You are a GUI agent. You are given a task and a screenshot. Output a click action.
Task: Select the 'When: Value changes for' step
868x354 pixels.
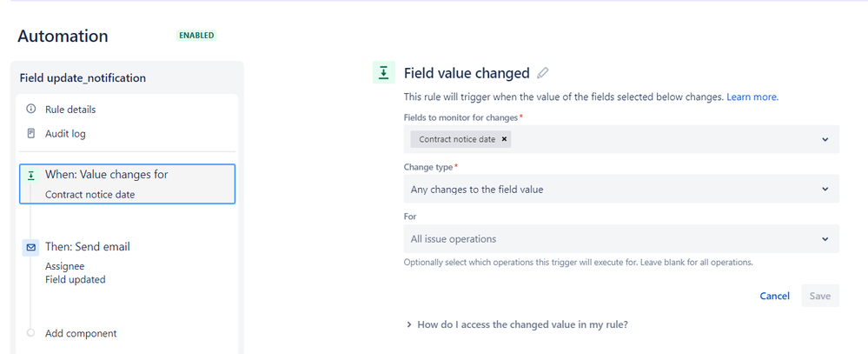(x=127, y=184)
